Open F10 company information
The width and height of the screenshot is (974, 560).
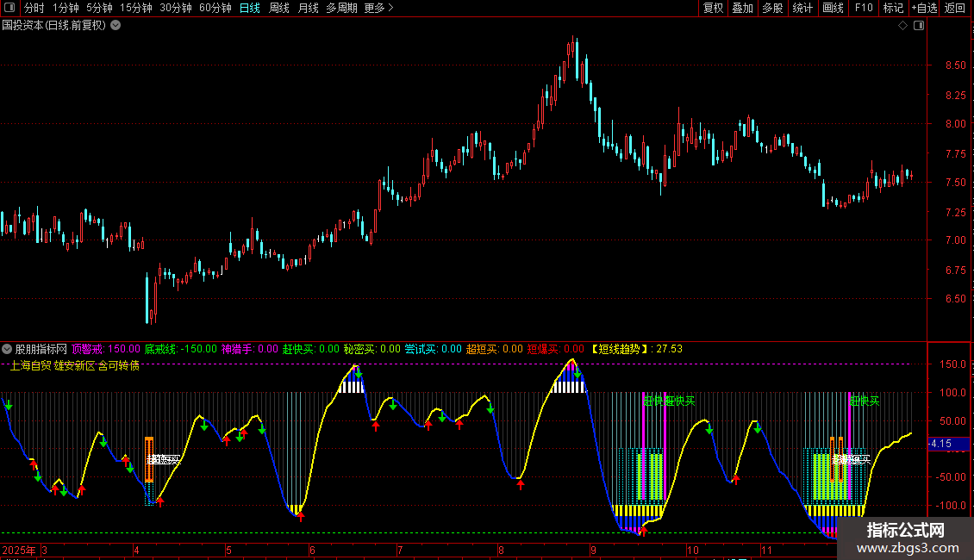coord(863,9)
